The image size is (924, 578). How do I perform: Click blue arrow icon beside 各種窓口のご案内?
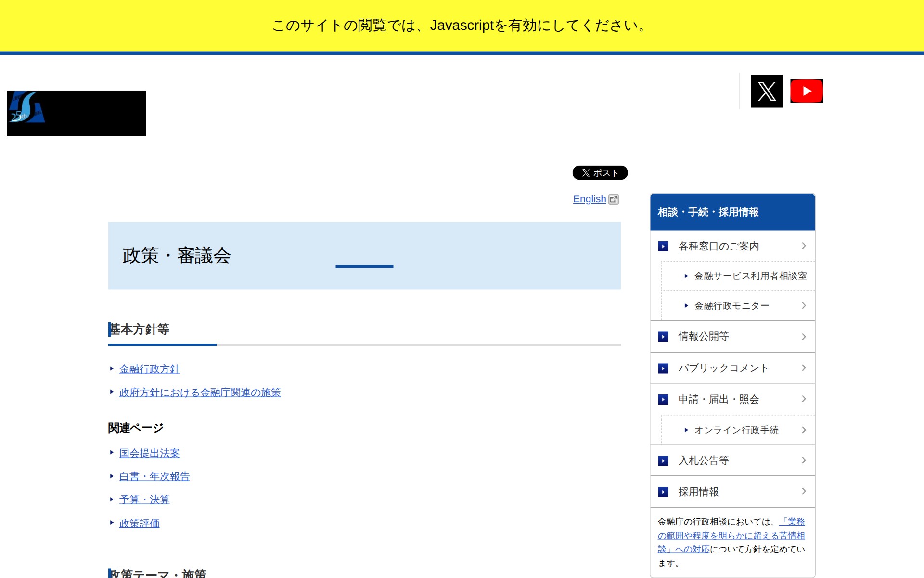(x=663, y=246)
